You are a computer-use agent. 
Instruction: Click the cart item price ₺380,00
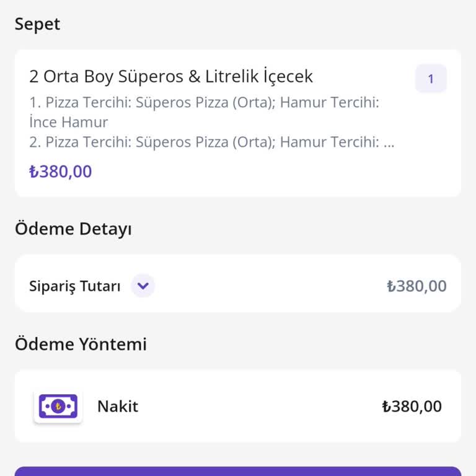[61, 172]
